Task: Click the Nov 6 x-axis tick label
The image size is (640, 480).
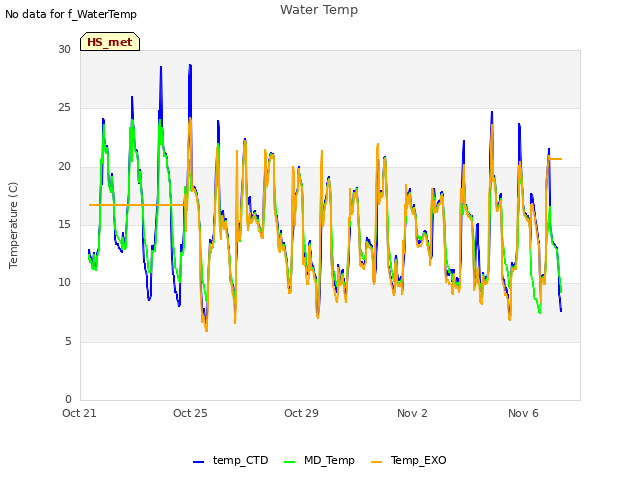Action: [523, 413]
